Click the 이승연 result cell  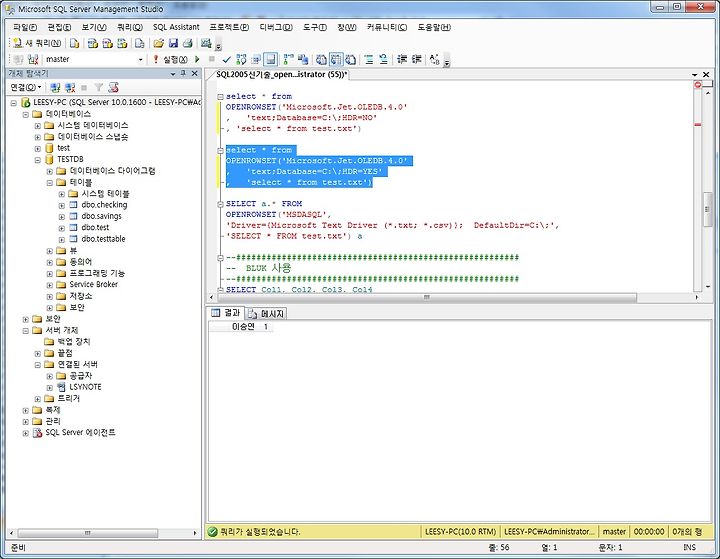243,327
